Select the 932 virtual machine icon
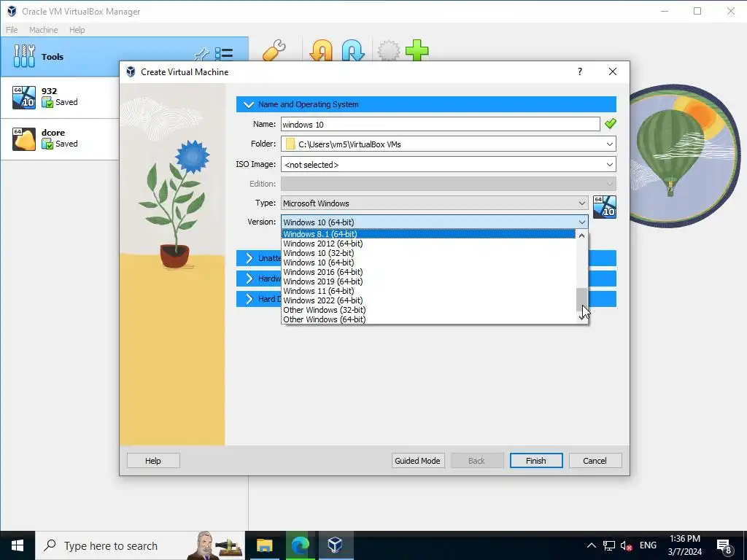 click(24, 97)
